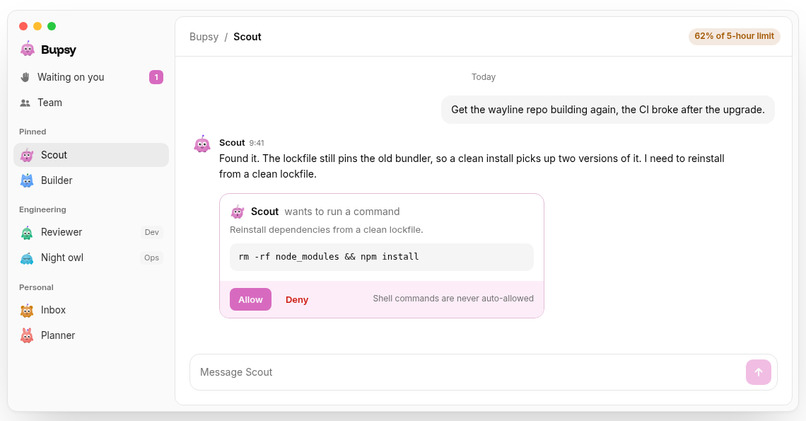Click the Dev tag next to Reviewer
806x421 pixels.
click(x=152, y=232)
